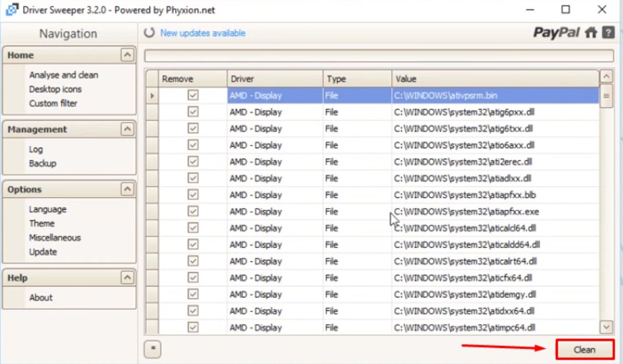
Task: Open the Log page
Action: tap(36, 149)
